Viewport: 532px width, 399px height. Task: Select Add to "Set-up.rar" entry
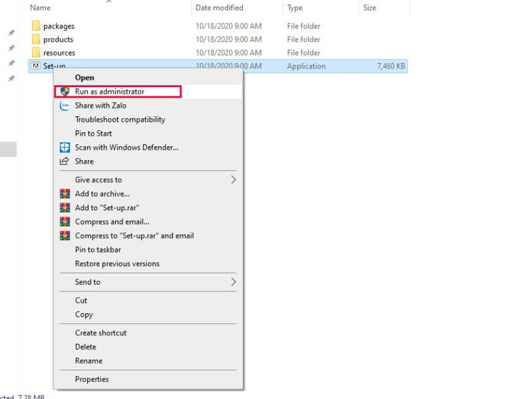click(x=107, y=208)
